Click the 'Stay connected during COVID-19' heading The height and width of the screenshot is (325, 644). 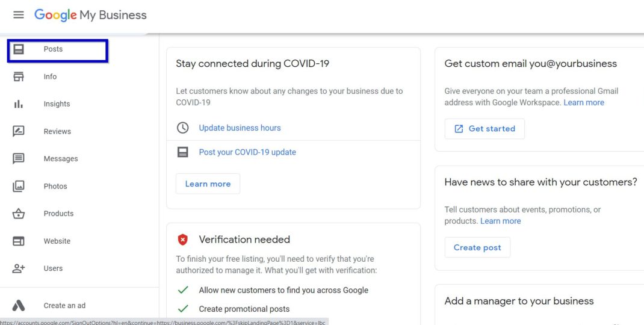(253, 64)
